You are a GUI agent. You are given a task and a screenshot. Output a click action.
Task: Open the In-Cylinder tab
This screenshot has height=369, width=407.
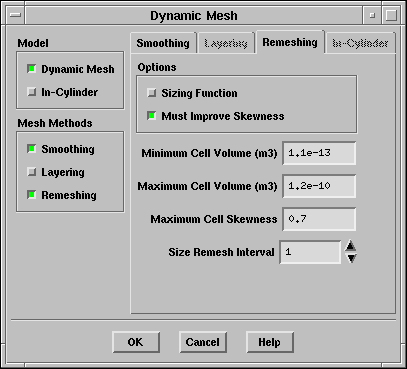[360, 43]
